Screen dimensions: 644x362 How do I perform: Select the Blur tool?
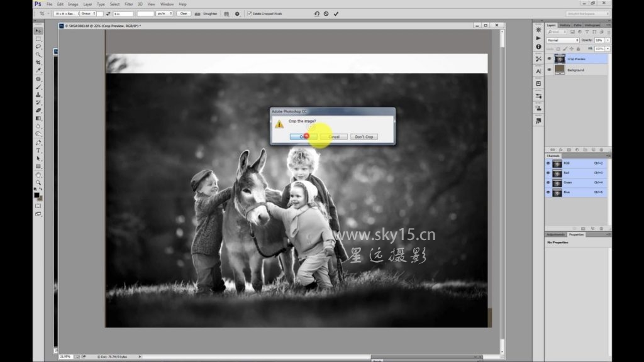coord(38,126)
